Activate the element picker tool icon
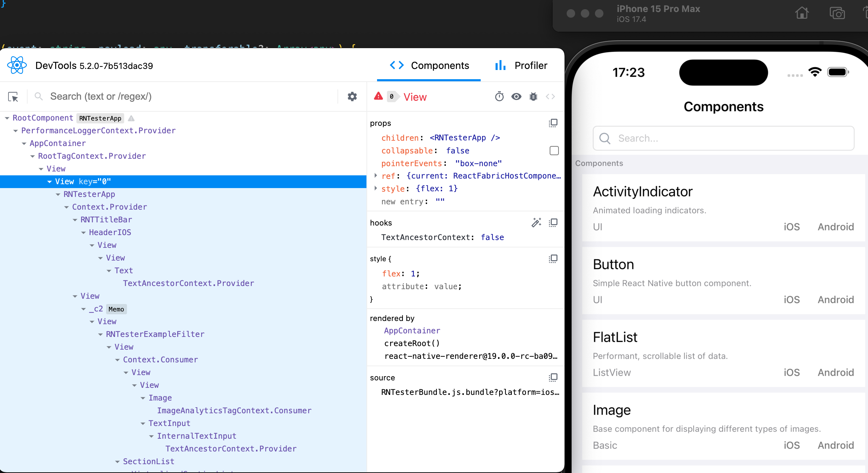Viewport: 868px width, 473px height. pyautogui.click(x=13, y=97)
